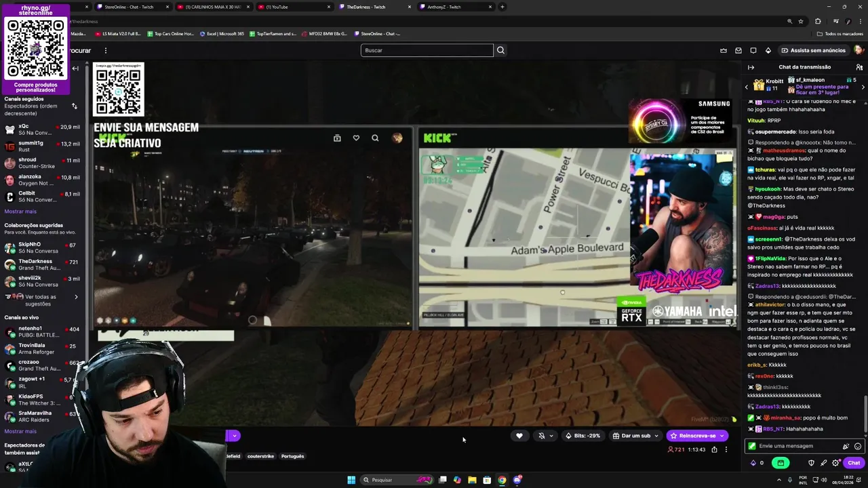Open a new browser tab plus button
Screen dimensions: 868x488
[502, 7]
